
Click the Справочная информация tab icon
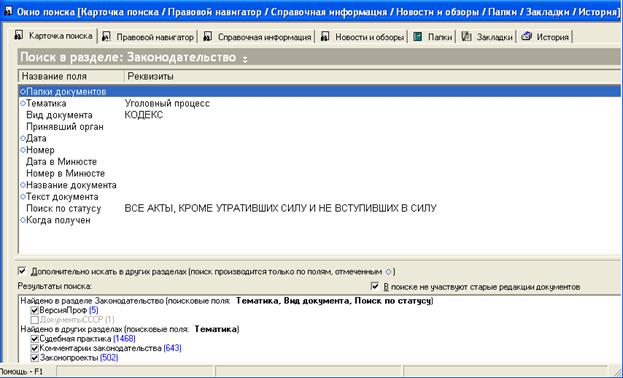tap(207, 37)
